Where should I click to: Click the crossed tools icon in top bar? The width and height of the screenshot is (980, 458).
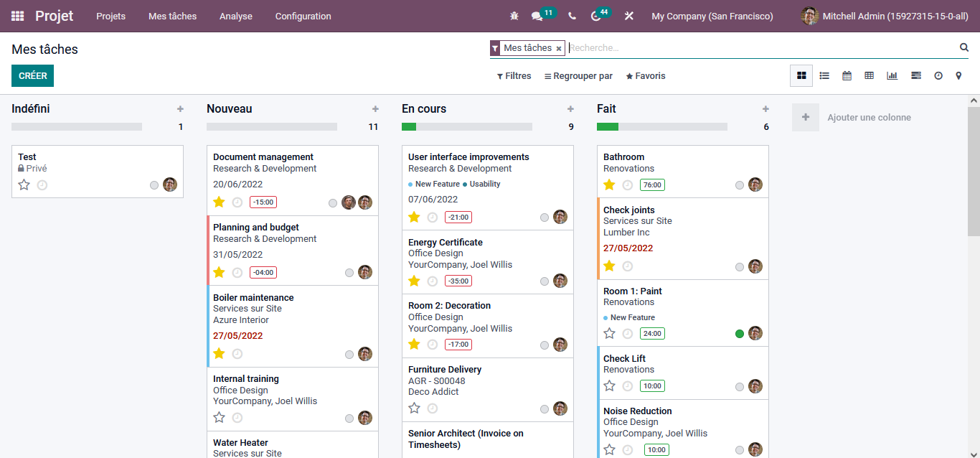629,16
